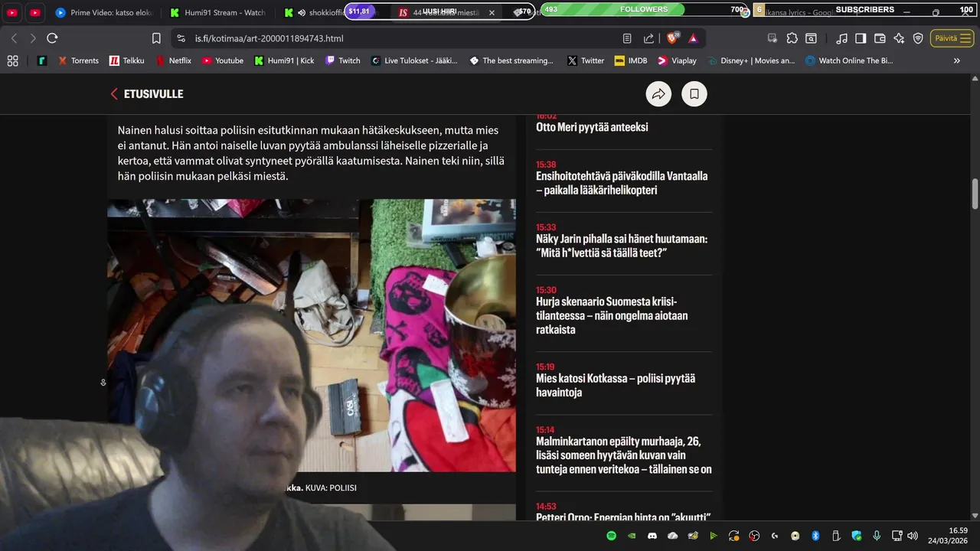Bookmark this page via the toolbar bookmark icon

click(x=156, y=38)
